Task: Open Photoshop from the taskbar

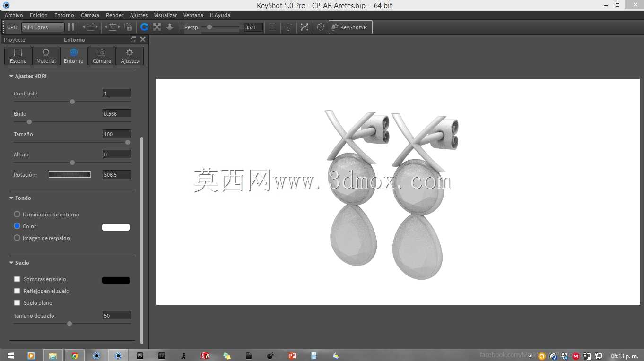Action: [x=140, y=355]
